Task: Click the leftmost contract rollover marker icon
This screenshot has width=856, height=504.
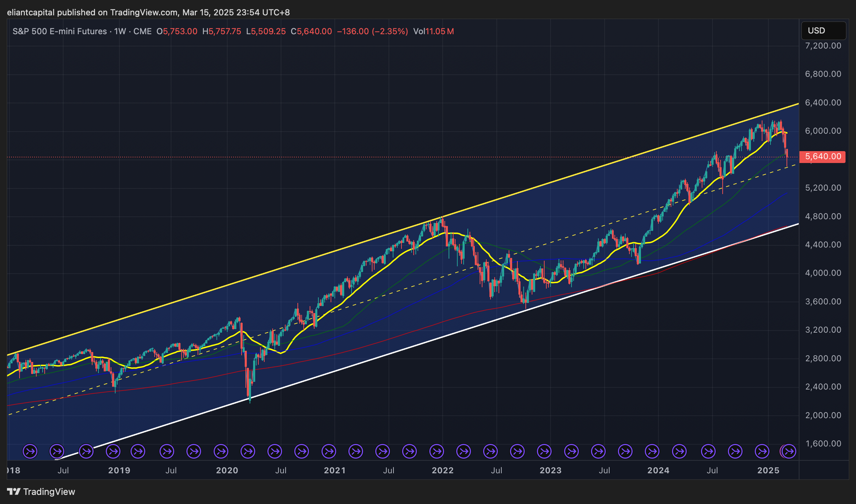Action: tap(30, 451)
